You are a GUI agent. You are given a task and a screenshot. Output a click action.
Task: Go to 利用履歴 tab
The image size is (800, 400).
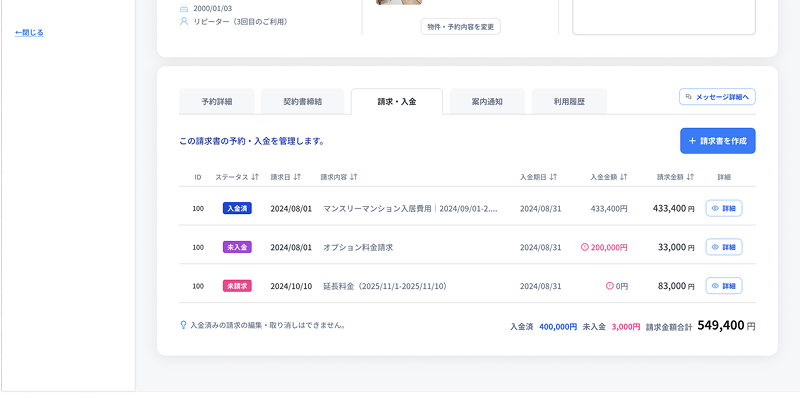569,102
